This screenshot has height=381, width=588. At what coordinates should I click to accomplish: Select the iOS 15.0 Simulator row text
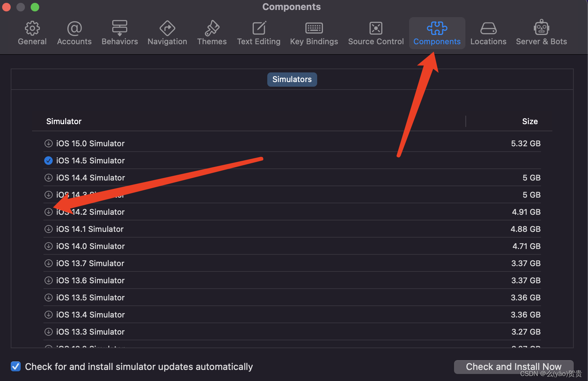(91, 143)
